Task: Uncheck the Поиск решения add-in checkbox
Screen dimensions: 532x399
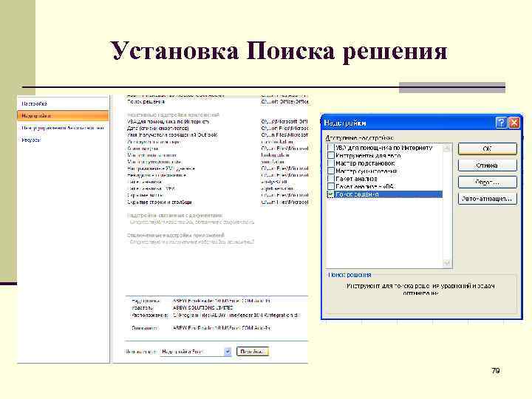Action: (331, 194)
